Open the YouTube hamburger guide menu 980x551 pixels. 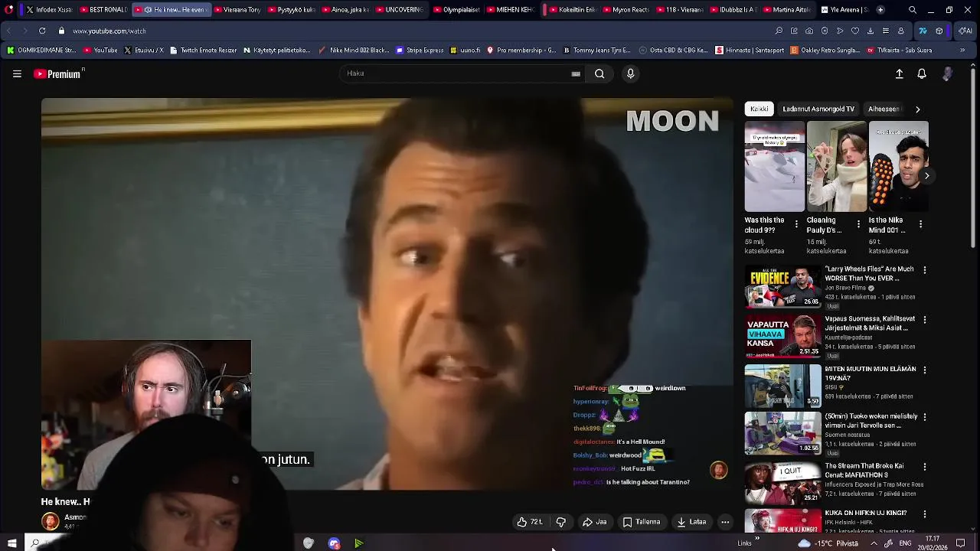(x=17, y=74)
